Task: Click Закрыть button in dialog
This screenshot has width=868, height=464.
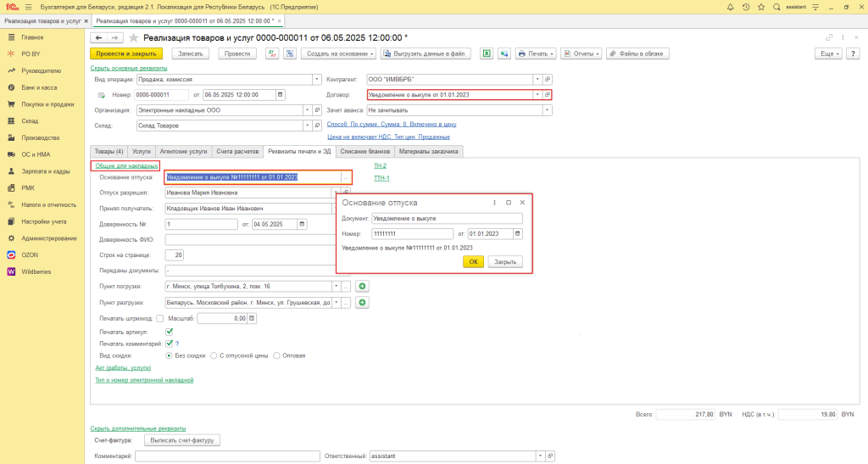Action: coord(505,262)
